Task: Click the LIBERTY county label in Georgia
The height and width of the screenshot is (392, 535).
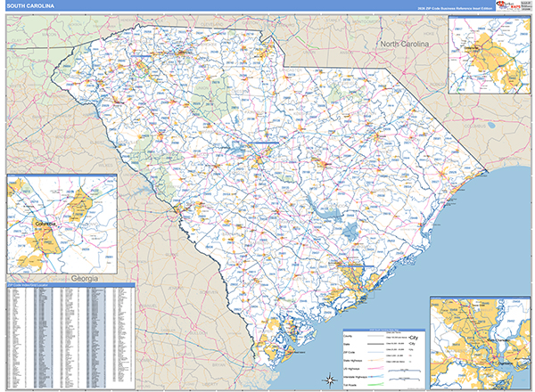Action: pyautogui.click(x=210, y=384)
